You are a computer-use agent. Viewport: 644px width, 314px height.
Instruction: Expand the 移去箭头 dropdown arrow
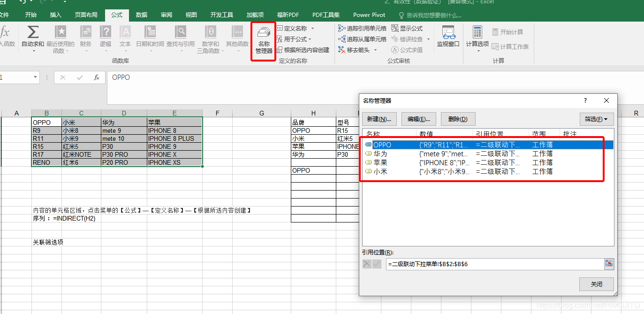click(375, 50)
